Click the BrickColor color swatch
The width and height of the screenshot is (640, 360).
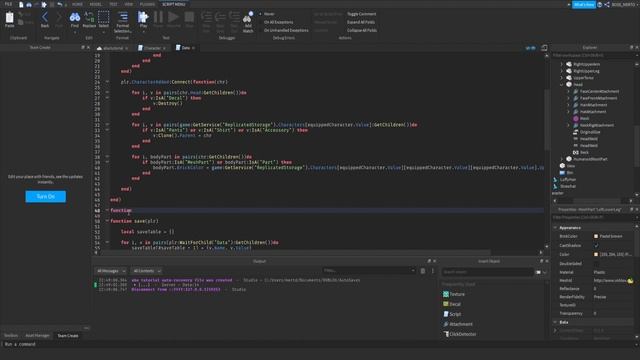click(x=596, y=236)
